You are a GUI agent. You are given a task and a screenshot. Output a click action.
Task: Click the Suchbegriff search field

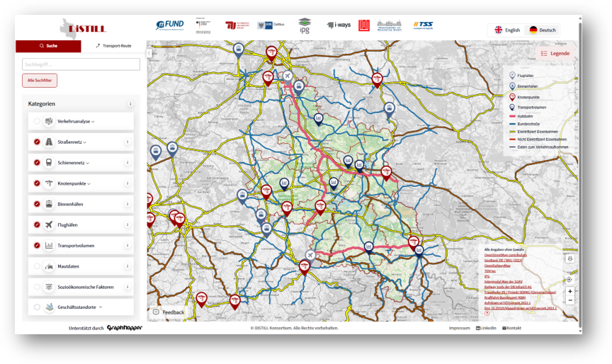click(81, 64)
